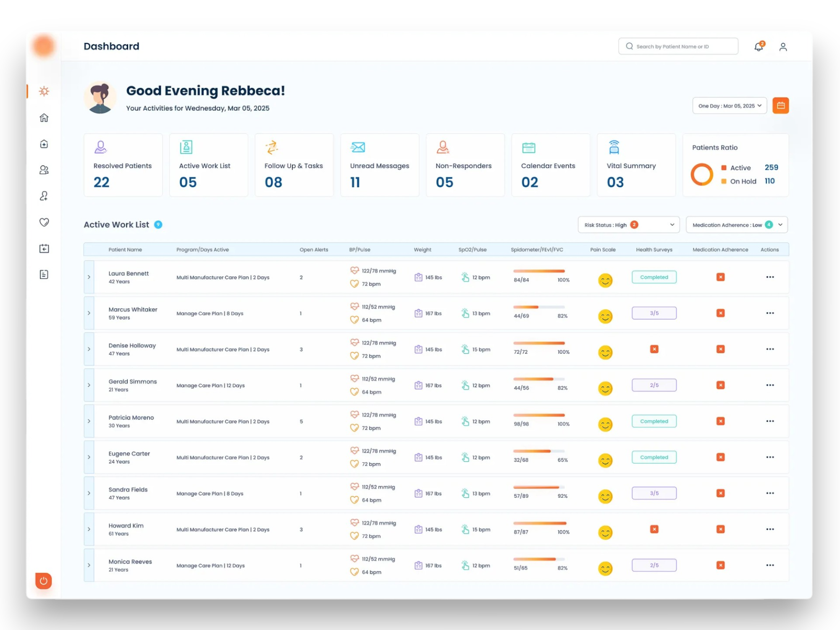Click Denise Holloway's health survey red X
The width and height of the screenshot is (840, 630).
click(654, 349)
